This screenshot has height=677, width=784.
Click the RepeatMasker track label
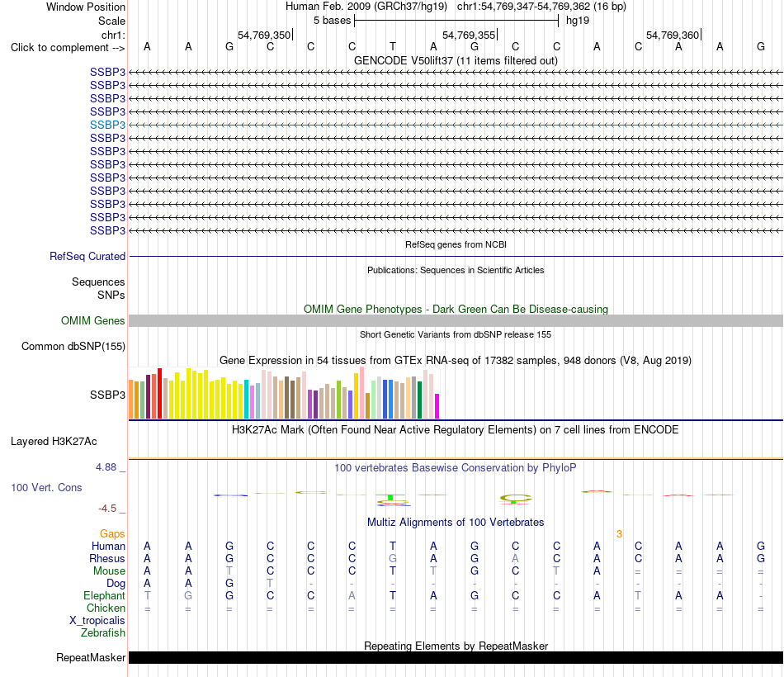coord(91,657)
